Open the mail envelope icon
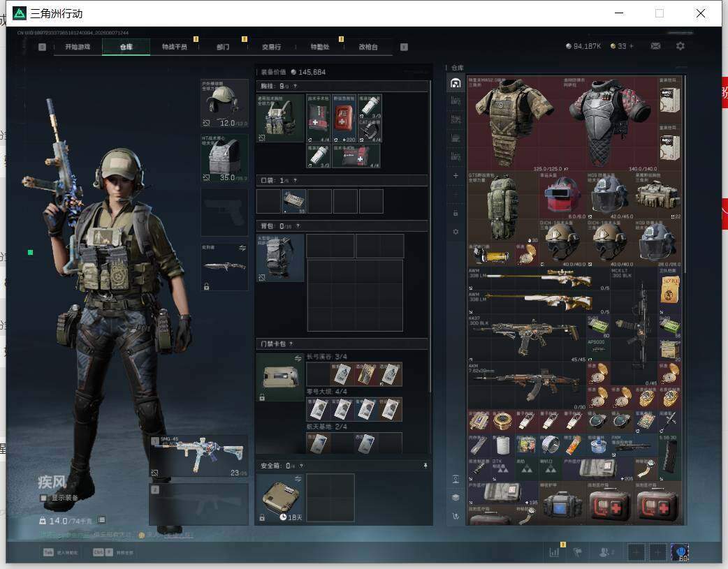The image size is (728, 569). [655, 46]
